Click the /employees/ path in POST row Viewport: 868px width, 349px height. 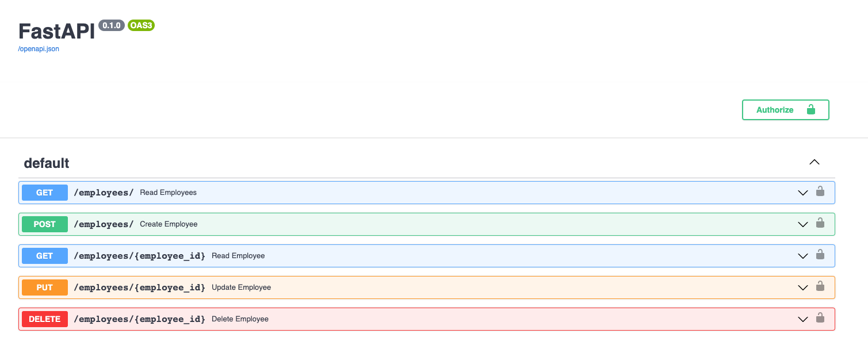[x=104, y=224]
